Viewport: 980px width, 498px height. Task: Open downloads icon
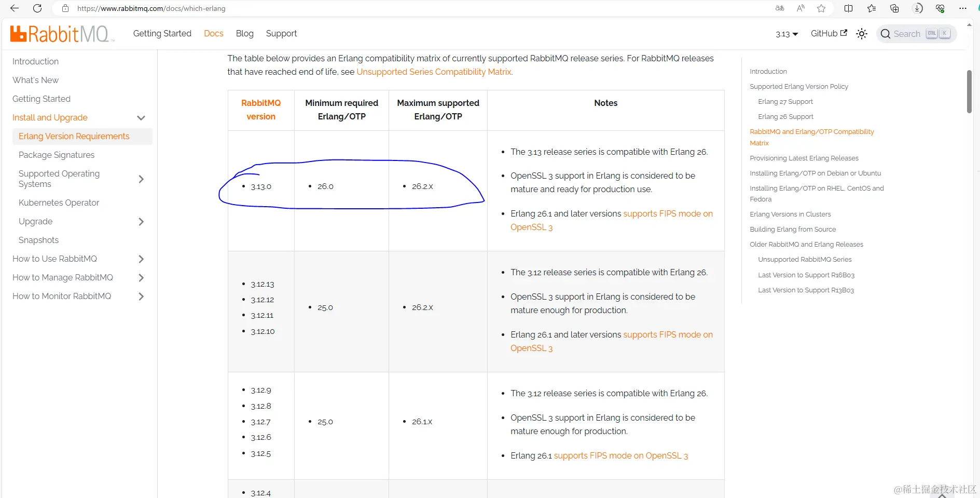click(x=917, y=8)
